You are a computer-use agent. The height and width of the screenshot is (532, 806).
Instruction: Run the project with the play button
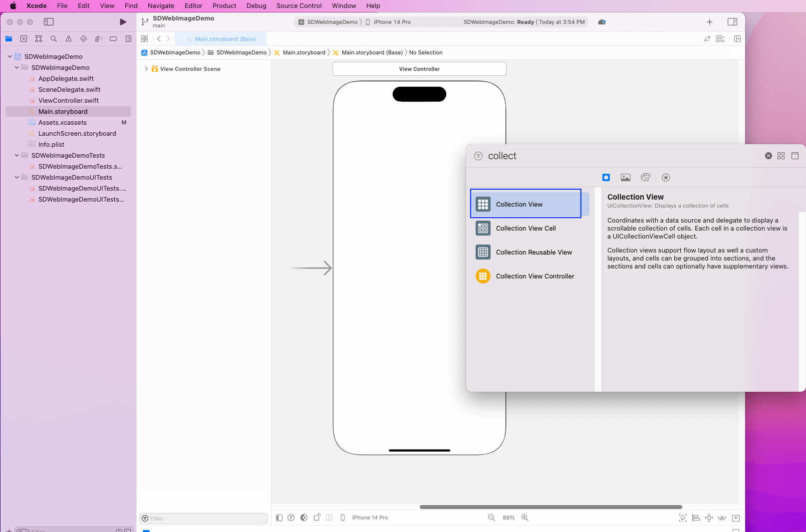(x=123, y=22)
